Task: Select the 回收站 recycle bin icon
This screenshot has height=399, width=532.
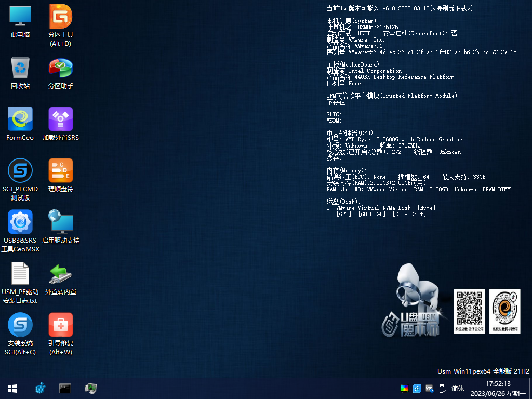Action: click(x=20, y=73)
